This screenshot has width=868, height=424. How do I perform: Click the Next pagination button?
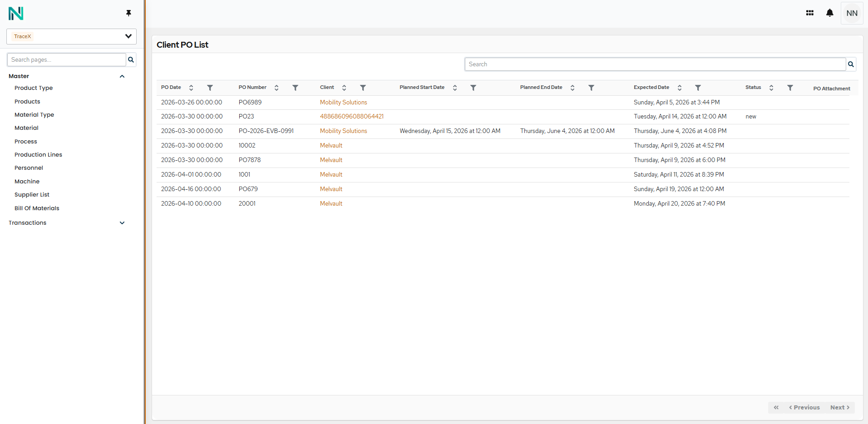pos(839,408)
